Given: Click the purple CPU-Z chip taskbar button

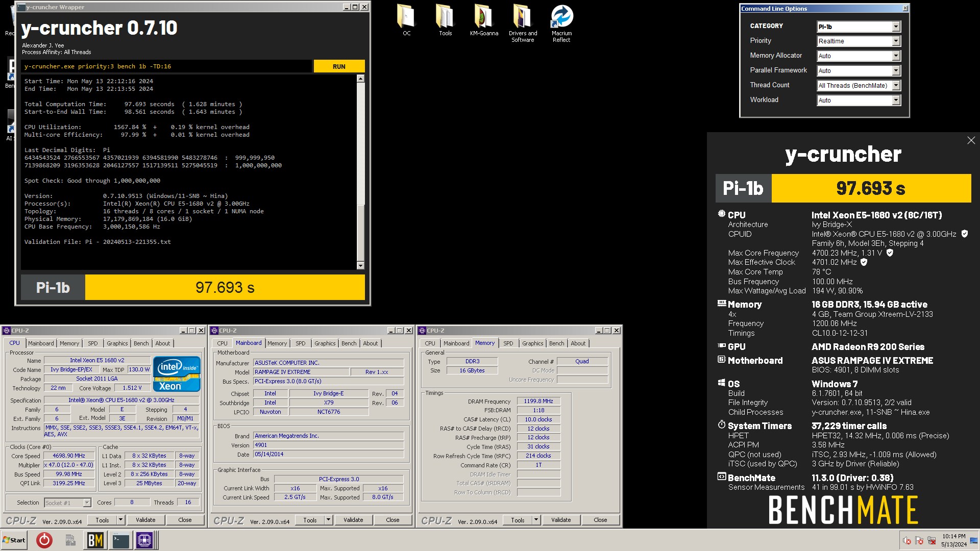Looking at the screenshot, I should (x=144, y=540).
